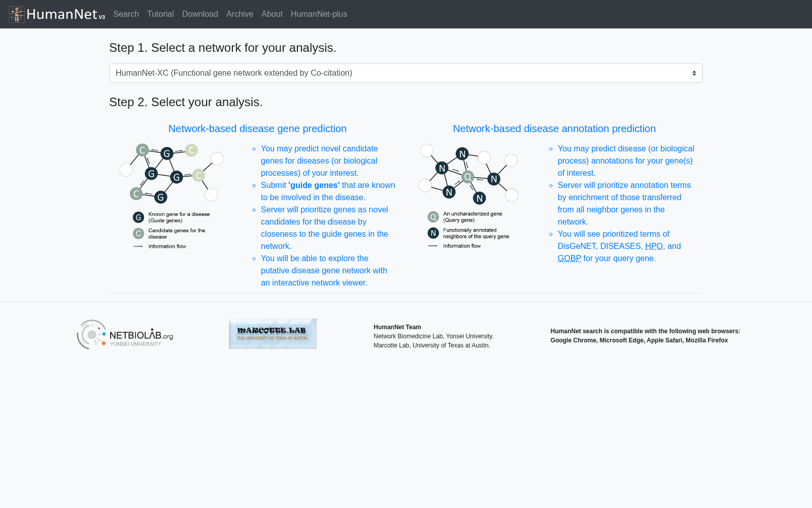This screenshot has height=508, width=812.
Task: Click 'interactive network viewer' bullet text
Action: tap(324, 271)
